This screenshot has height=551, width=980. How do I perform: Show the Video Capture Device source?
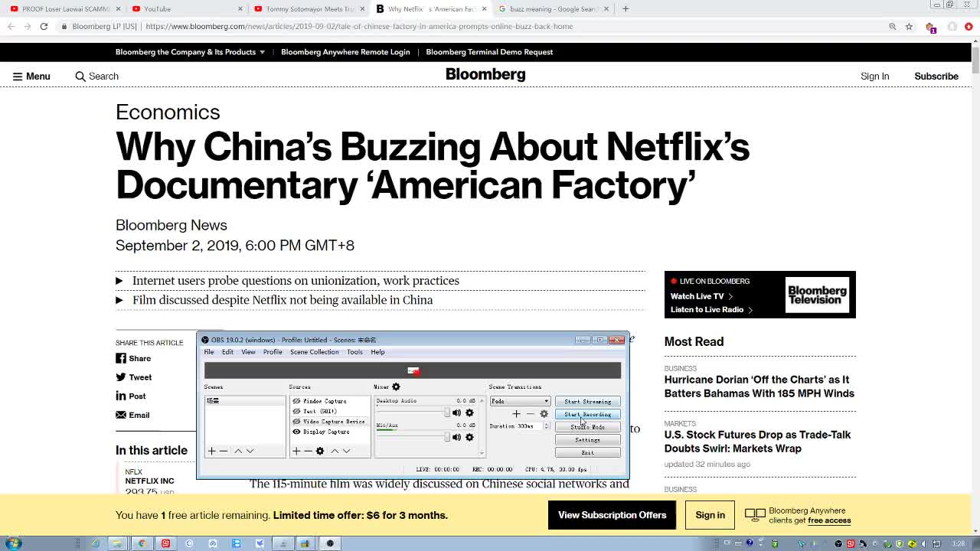pyautogui.click(x=296, y=421)
